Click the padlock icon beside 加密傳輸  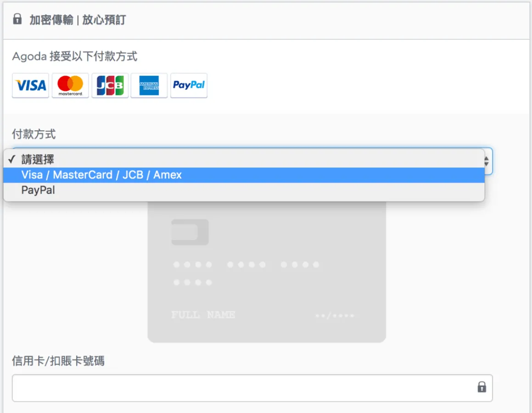pyautogui.click(x=17, y=19)
